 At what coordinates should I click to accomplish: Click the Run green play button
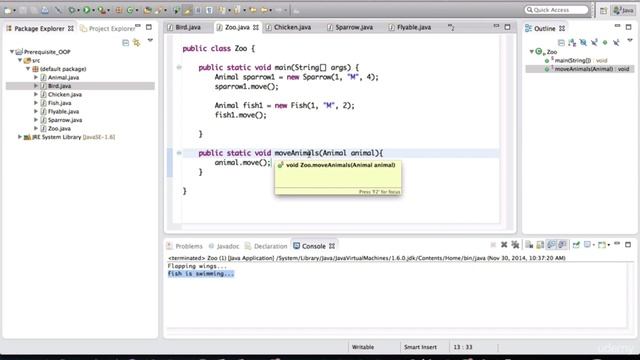coord(87,10)
